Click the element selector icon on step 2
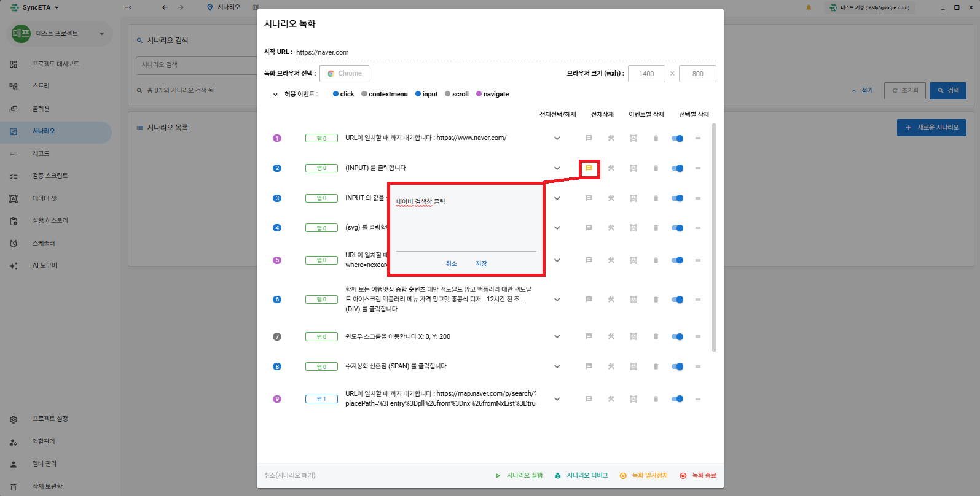 pos(633,168)
